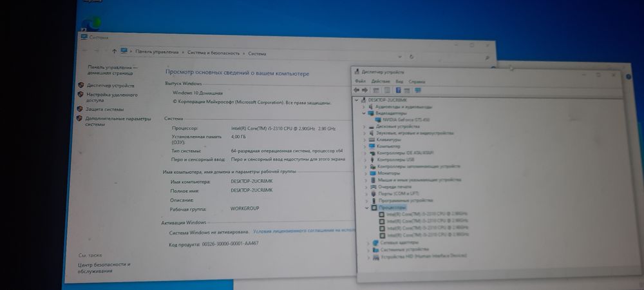Open Диспетчер устройств link in System window
Viewport: 644px width, 290px height.
pos(110,86)
